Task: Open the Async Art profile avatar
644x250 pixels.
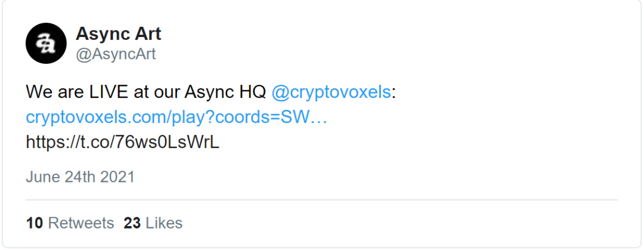Action: (46, 43)
